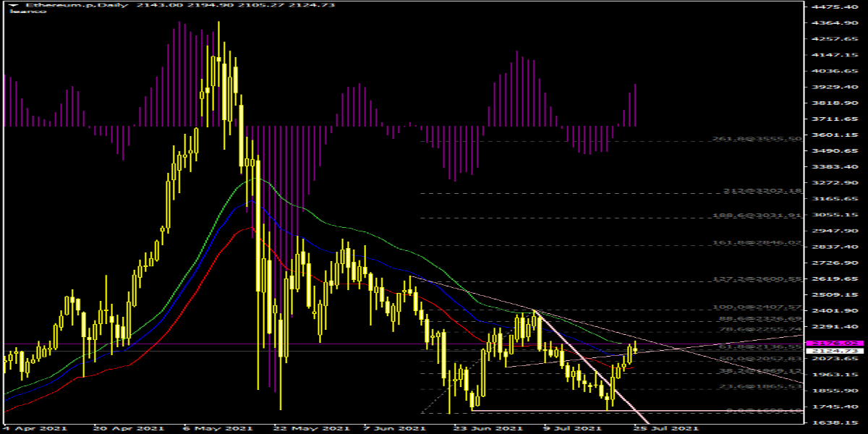Select the 88.6@2326.69 Fibonacci level label
Viewport: 868px width, 434px height.
pyautogui.click(x=759, y=319)
